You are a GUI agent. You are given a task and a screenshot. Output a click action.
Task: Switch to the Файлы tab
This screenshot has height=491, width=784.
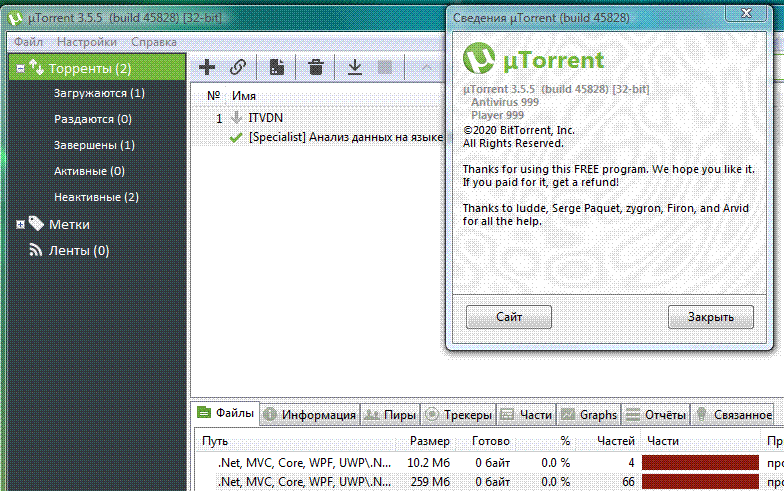tap(226, 414)
